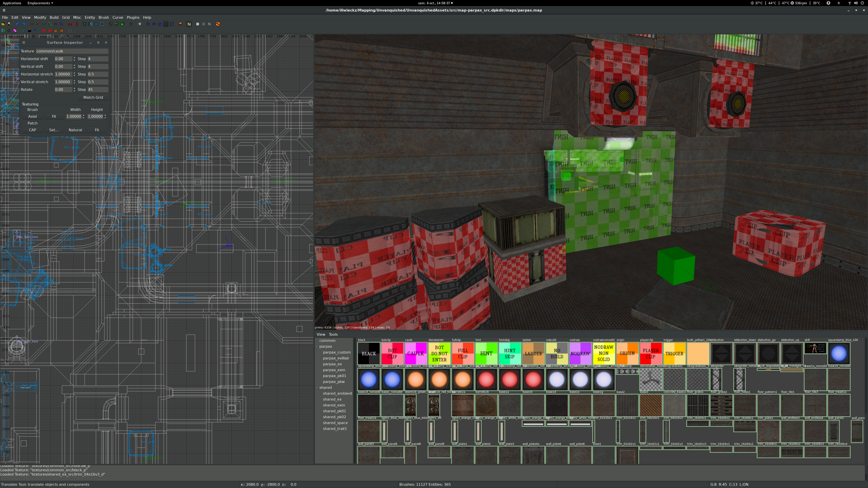Click the Width spinner arrows under Texturing
Viewport: 868px width, 488px height.
pyautogui.click(x=83, y=116)
